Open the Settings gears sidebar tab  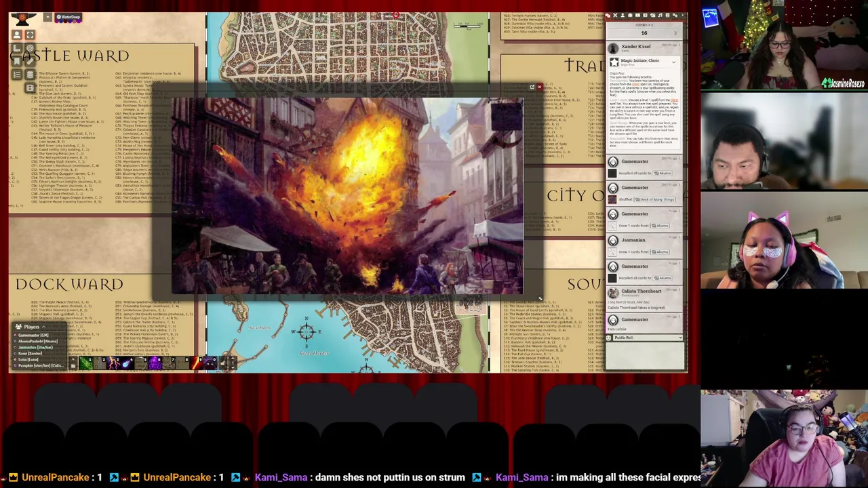tap(675, 16)
